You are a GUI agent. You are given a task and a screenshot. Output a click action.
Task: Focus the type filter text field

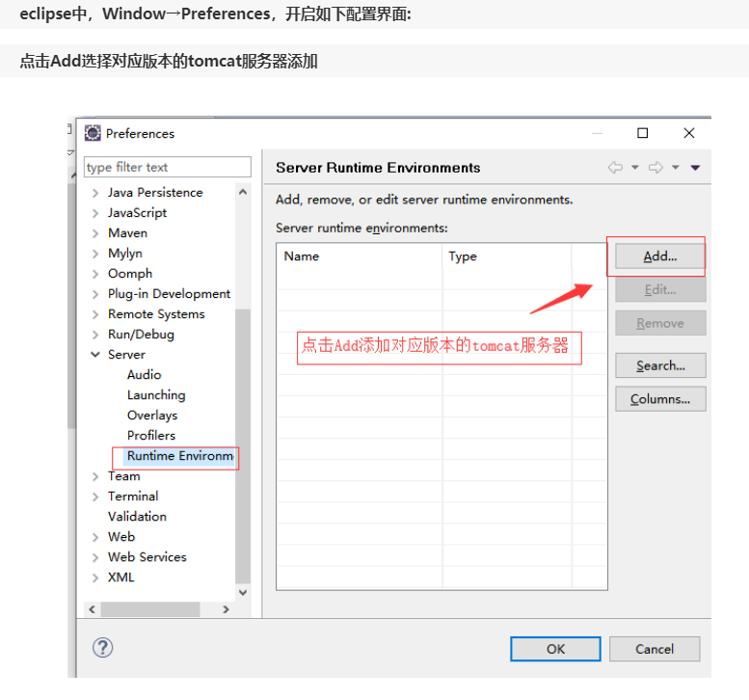tap(167, 167)
